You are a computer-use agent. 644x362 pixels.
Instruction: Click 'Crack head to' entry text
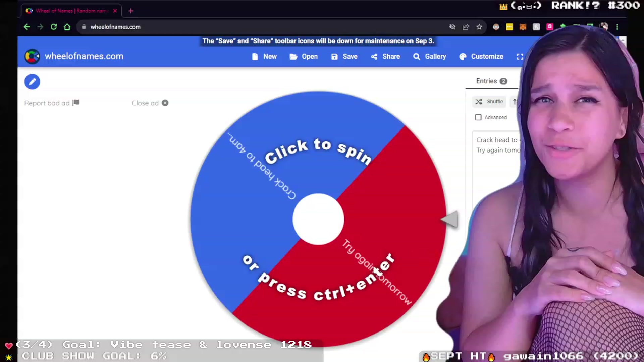(x=497, y=140)
